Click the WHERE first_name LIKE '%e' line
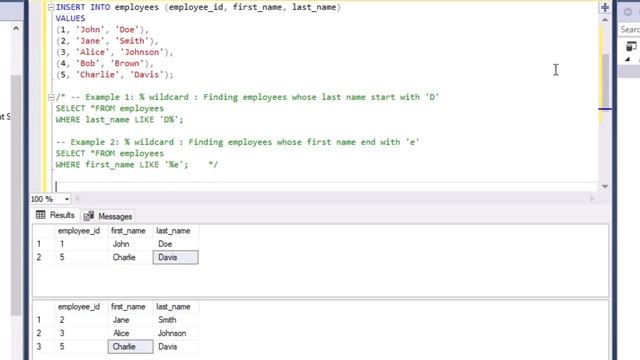 [122, 164]
